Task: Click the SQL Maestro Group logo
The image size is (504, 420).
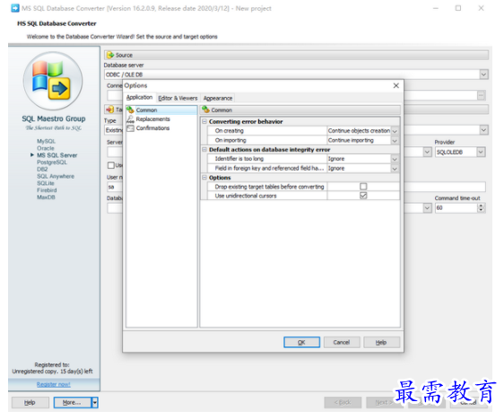Action: [x=53, y=81]
